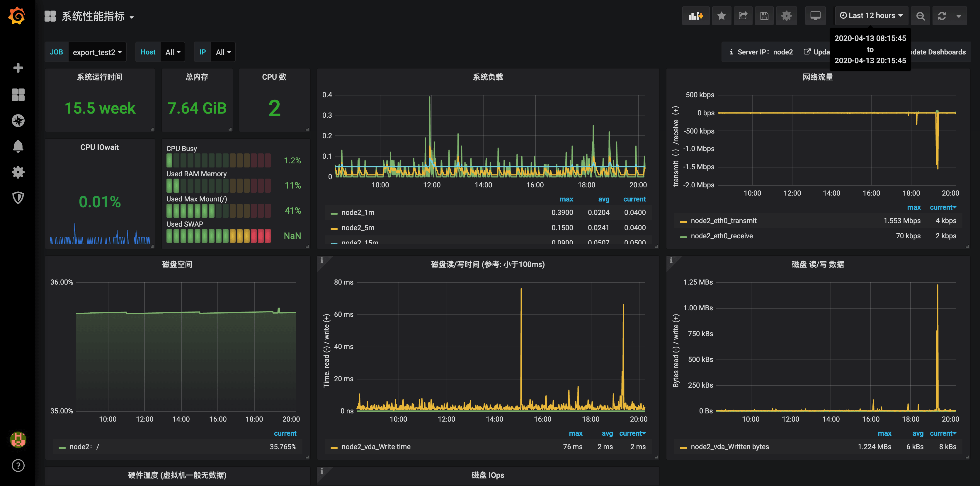
Task: Open the JOB export_test2 dropdown
Action: [97, 52]
